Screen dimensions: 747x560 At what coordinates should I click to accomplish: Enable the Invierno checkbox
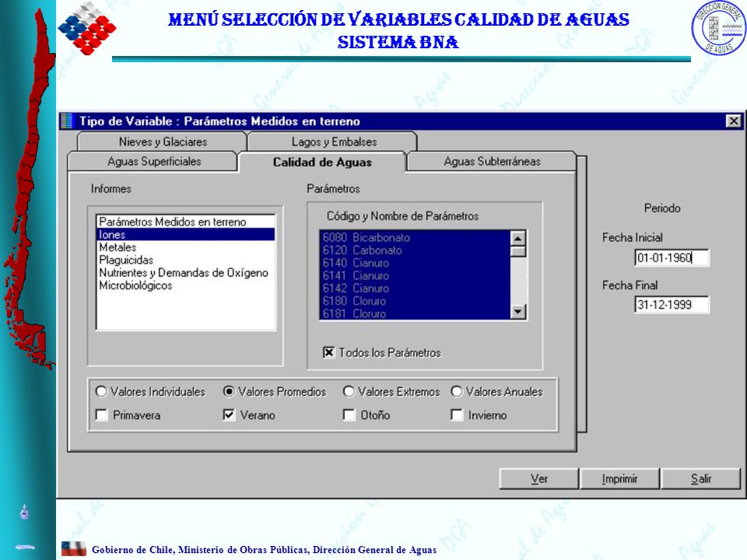click(x=457, y=415)
